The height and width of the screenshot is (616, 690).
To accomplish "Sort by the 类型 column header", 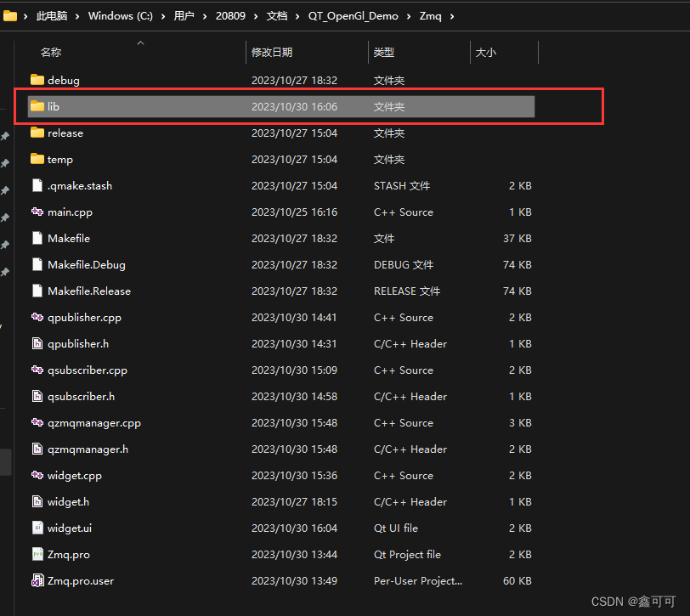I will click(384, 53).
